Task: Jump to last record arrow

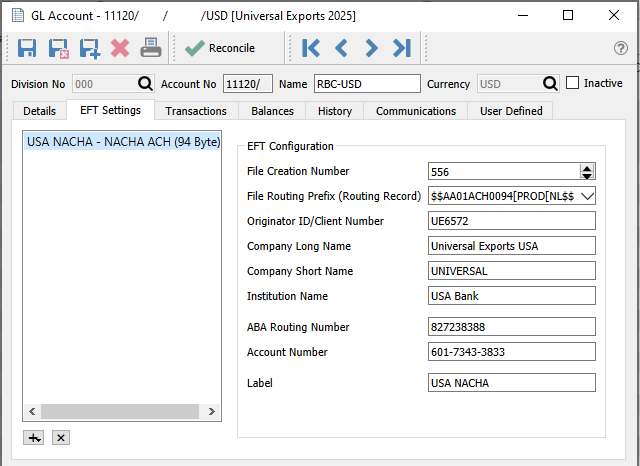Action: click(402, 48)
